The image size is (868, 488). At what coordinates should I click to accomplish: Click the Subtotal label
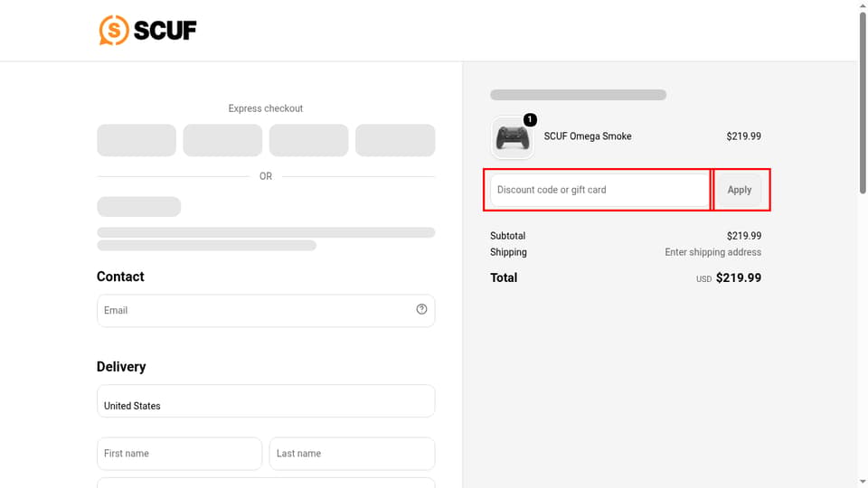[507, 236]
